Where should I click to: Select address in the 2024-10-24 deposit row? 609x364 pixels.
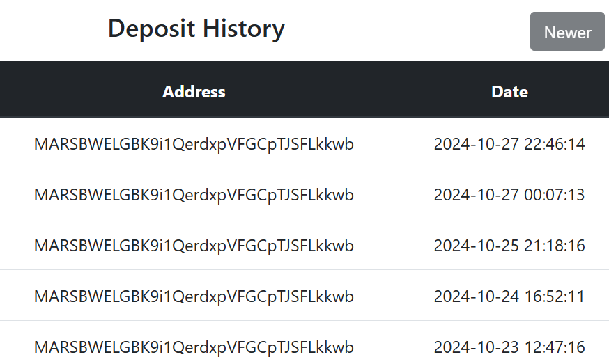click(194, 296)
